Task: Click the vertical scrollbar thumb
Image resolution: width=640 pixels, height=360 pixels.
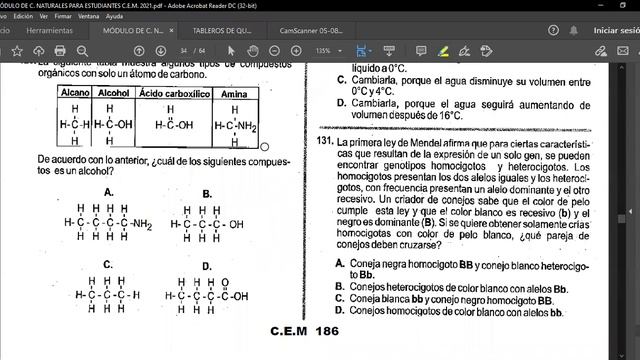Action: [622, 219]
